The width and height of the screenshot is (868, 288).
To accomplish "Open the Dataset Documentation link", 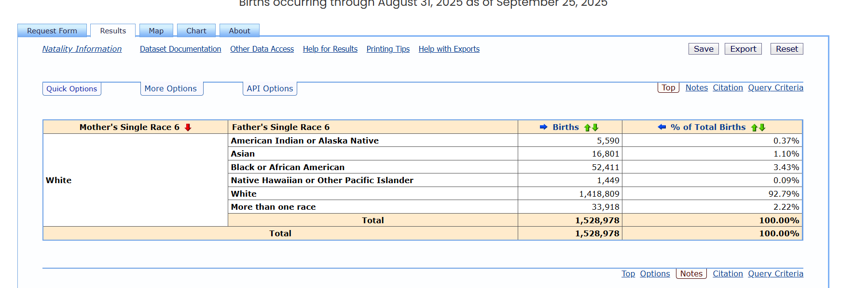I will (x=180, y=49).
